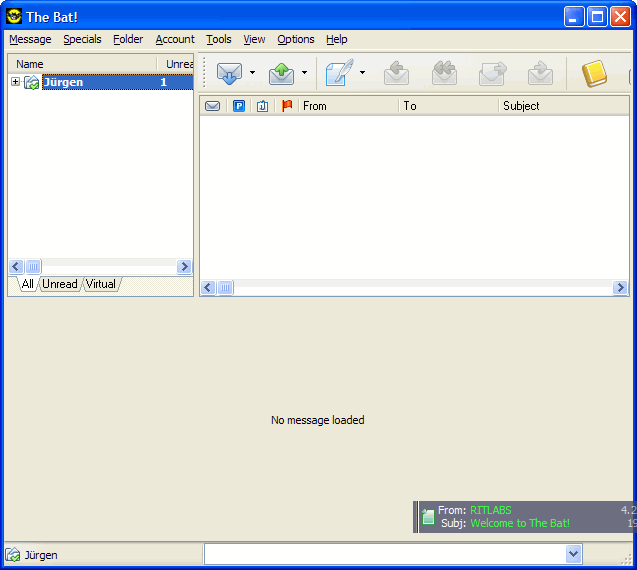The width and height of the screenshot is (637, 570).
Task: Click the status bar input field
Action: (x=385, y=554)
